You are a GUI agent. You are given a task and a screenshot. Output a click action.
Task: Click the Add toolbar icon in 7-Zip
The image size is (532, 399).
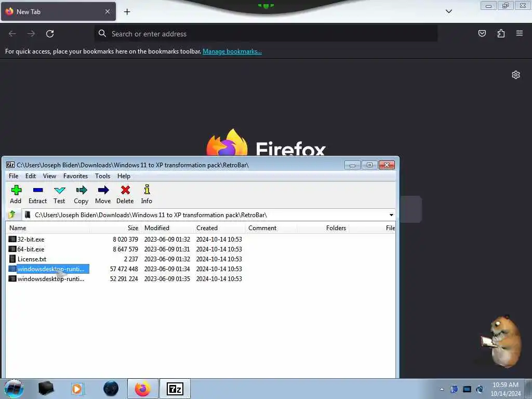16,194
